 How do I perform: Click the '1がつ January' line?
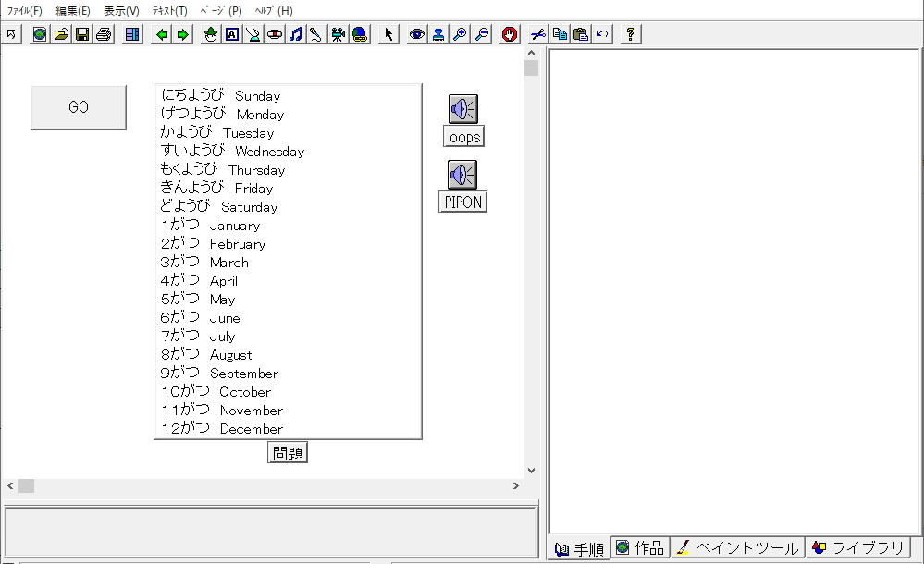[x=210, y=225]
